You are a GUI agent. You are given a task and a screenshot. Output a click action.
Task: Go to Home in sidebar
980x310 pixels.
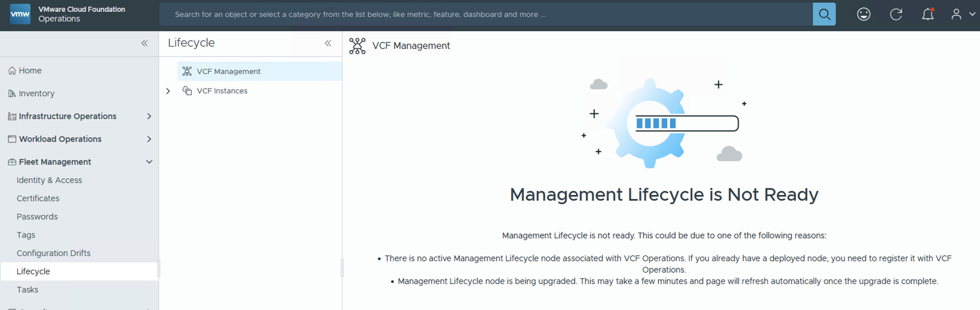[30, 71]
